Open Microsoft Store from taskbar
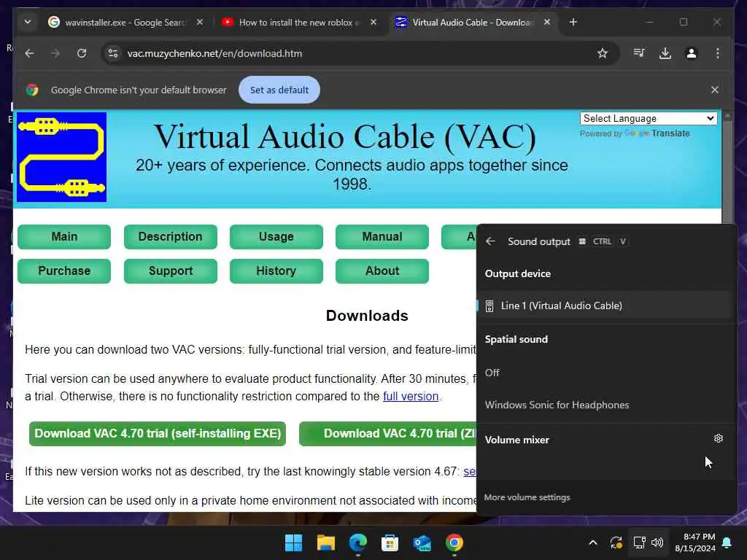This screenshot has height=560, width=747. [390, 542]
